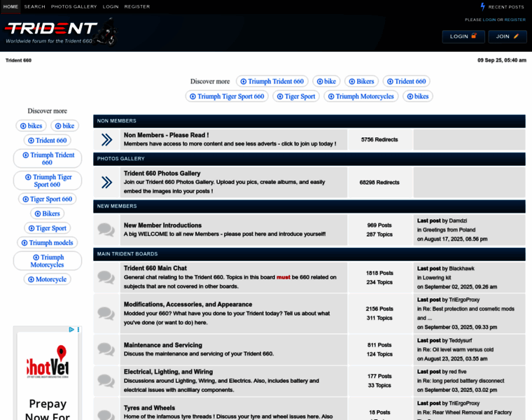Click the Trident 660 breadcrumb link
Image resolution: width=532 pixels, height=420 pixels.
(x=18, y=60)
